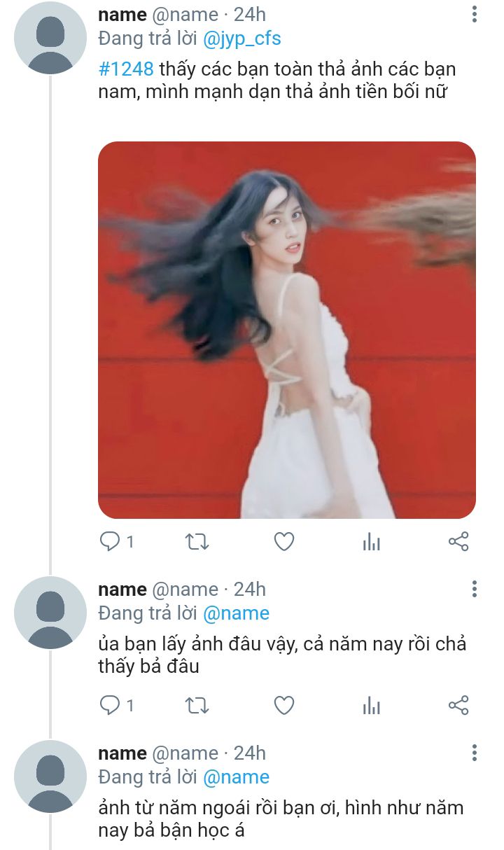Open the #1248 hashtag link

[126, 69]
